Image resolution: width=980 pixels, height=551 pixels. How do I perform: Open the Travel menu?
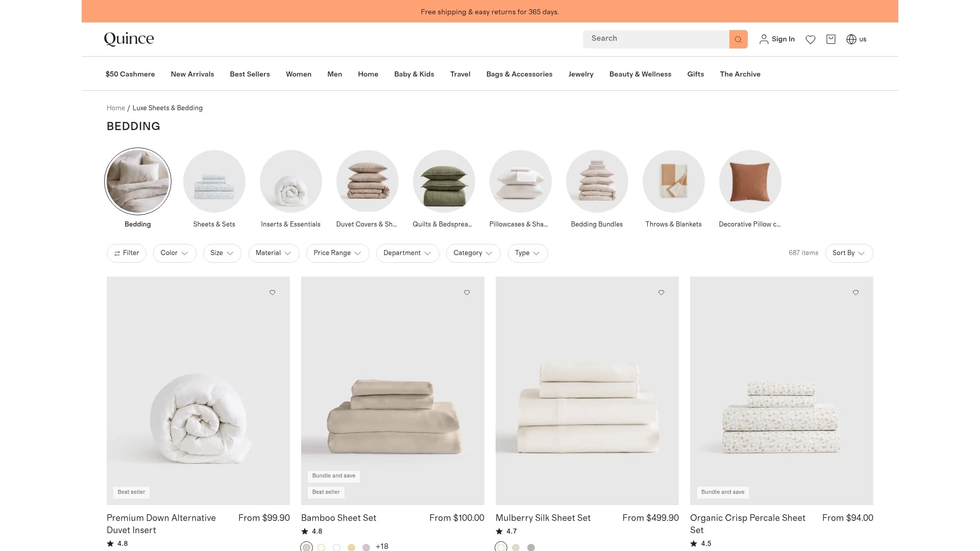pos(460,74)
